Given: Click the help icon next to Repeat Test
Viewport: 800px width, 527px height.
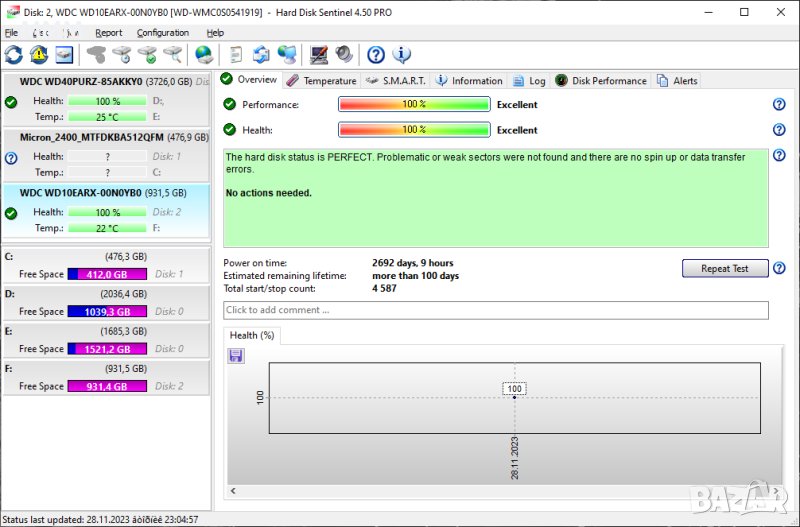Looking at the screenshot, I should (779, 268).
